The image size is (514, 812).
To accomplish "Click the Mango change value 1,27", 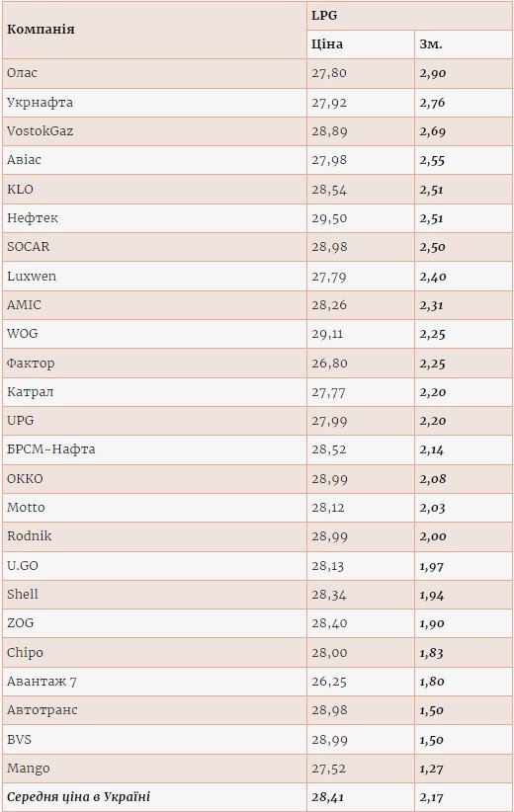I will 432,768.
